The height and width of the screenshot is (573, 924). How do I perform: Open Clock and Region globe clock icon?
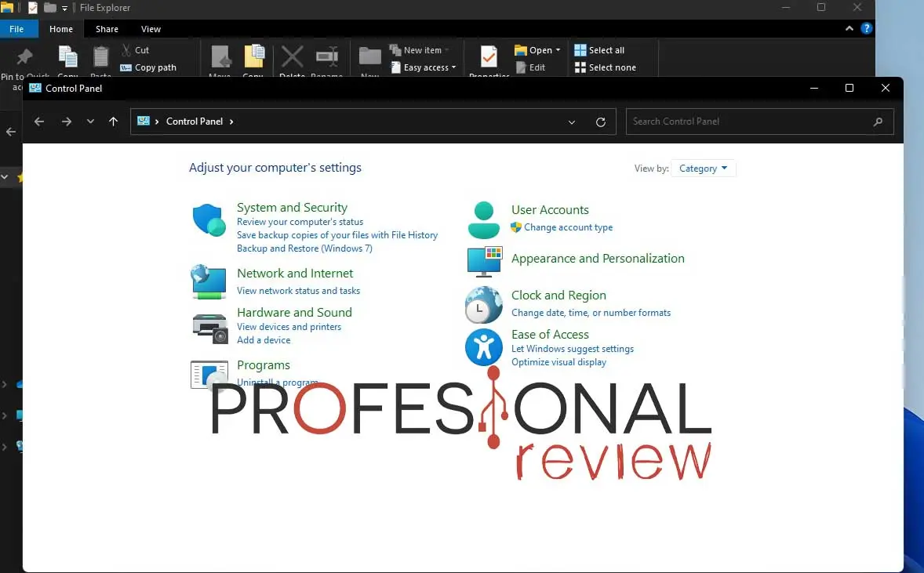coord(484,304)
